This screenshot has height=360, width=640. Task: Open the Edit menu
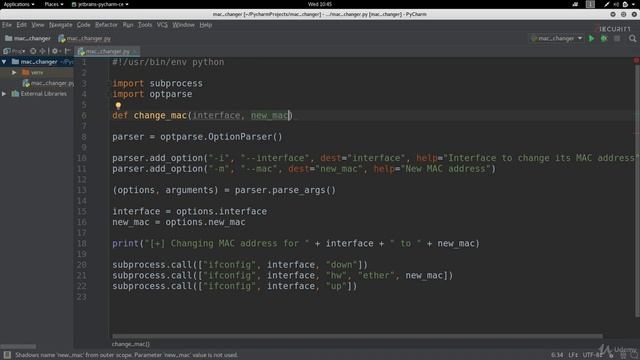(22, 25)
